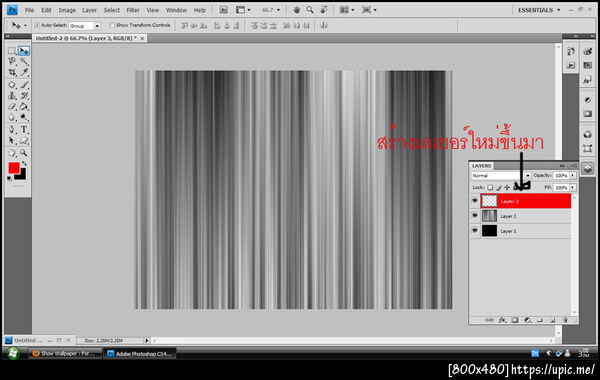The image size is (600, 380).
Task: Open the Screen Mode dropdown
Action: point(369,10)
